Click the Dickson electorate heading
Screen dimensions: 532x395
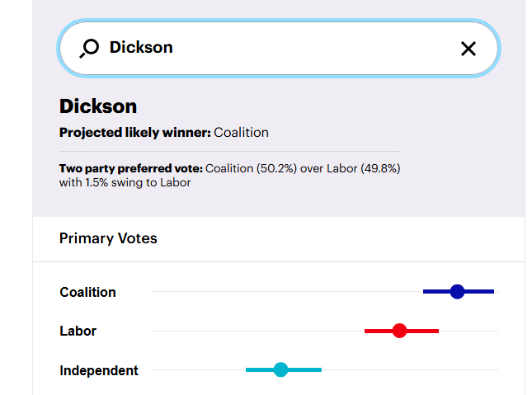(x=98, y=106)
